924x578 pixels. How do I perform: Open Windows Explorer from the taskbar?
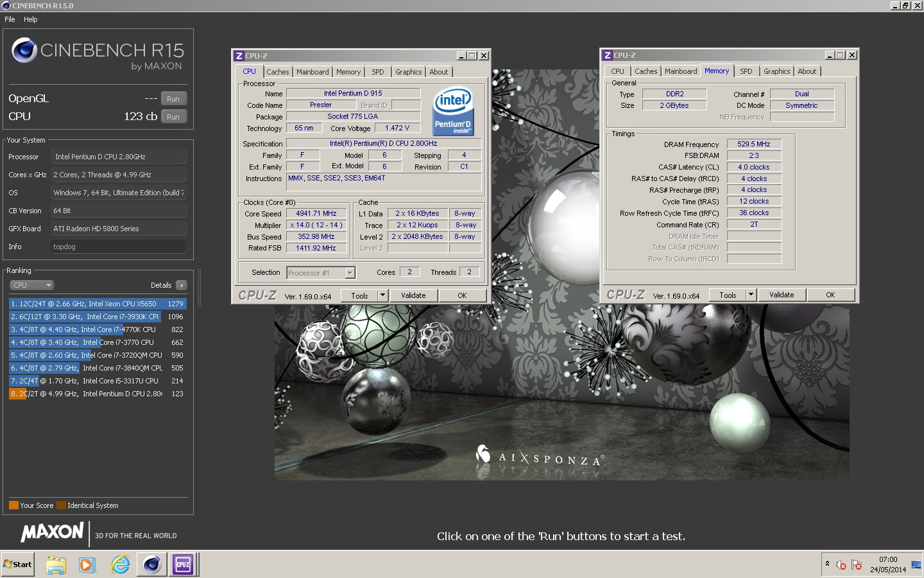[56, 565]
